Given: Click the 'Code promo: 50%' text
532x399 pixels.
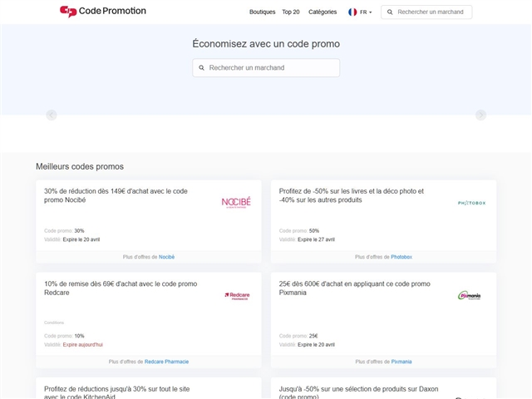Looking at the screenshot, I should [x=299, y=231].
